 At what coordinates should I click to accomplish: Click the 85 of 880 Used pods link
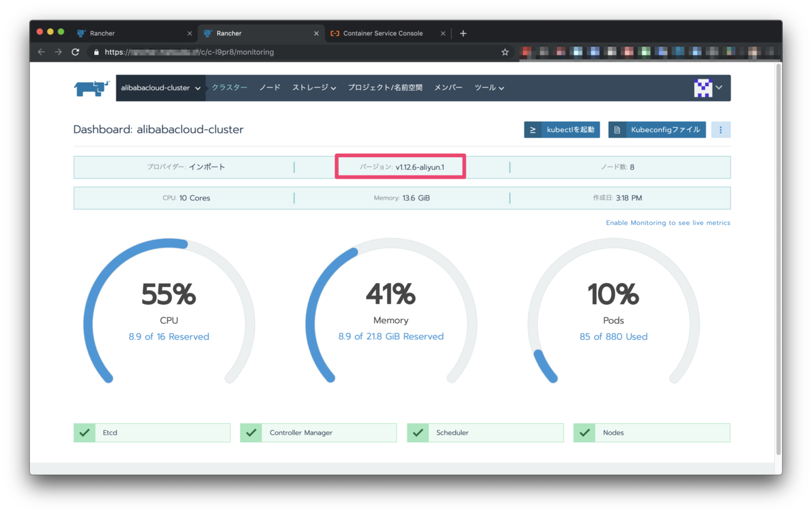(x=614, y=337)
